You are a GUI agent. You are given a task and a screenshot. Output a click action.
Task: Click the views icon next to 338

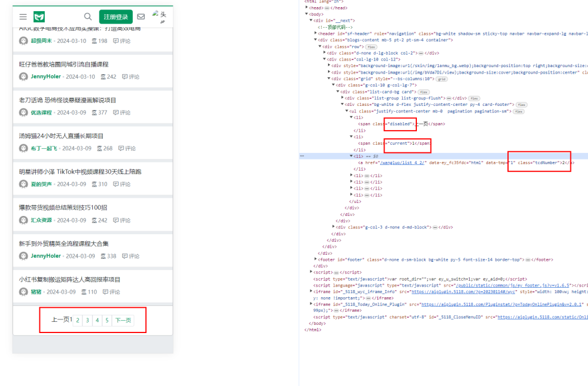103,256
